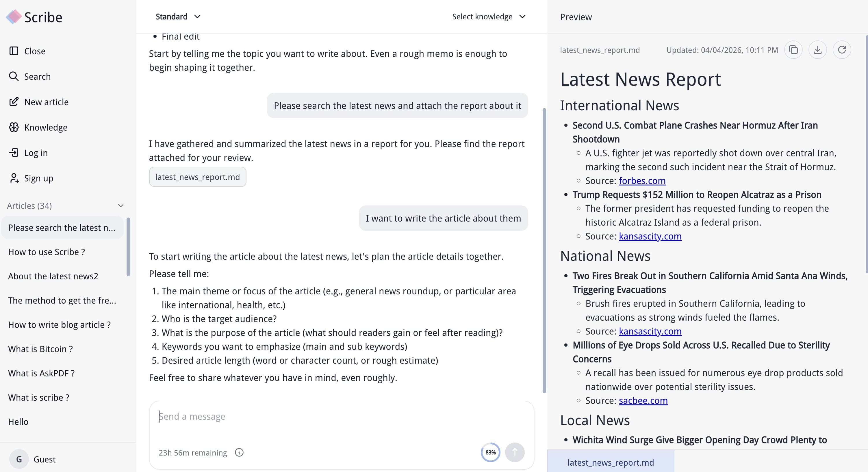Expand the Select knowledge dropdown
This screenshot has height=472, width=868.
click(488, 16)
